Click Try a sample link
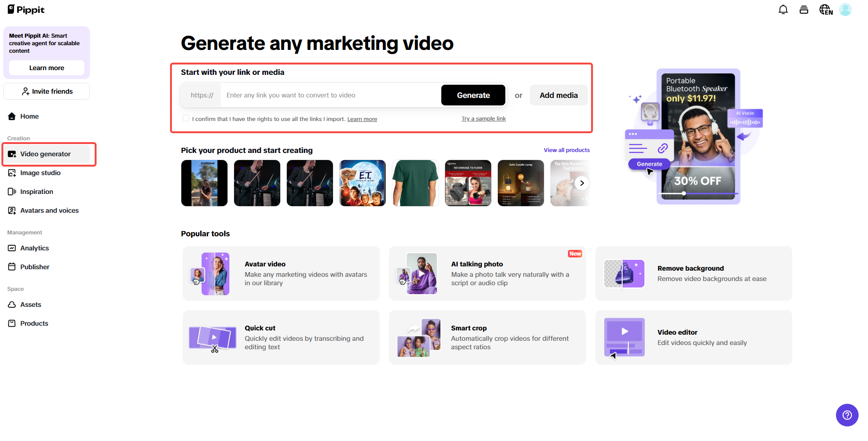Viewport: 868px width, 441px height. click(x=483, y=118)
